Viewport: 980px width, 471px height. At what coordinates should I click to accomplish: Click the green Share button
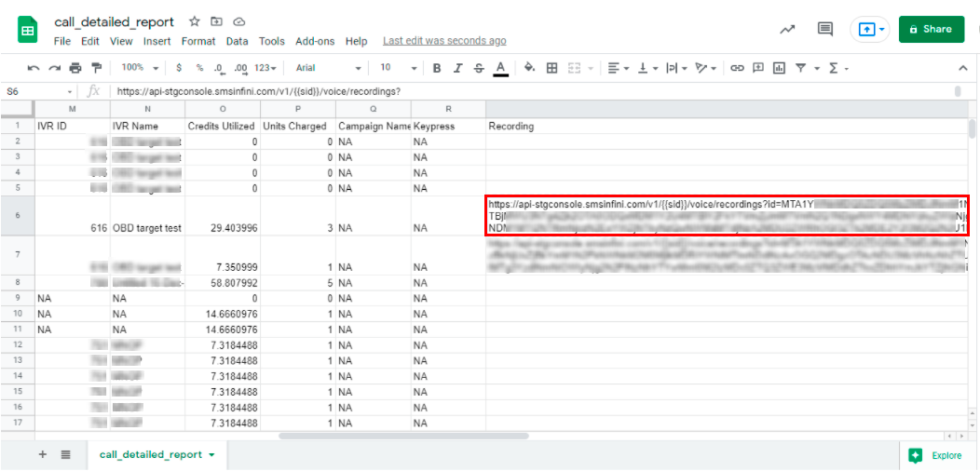point(932,30)
